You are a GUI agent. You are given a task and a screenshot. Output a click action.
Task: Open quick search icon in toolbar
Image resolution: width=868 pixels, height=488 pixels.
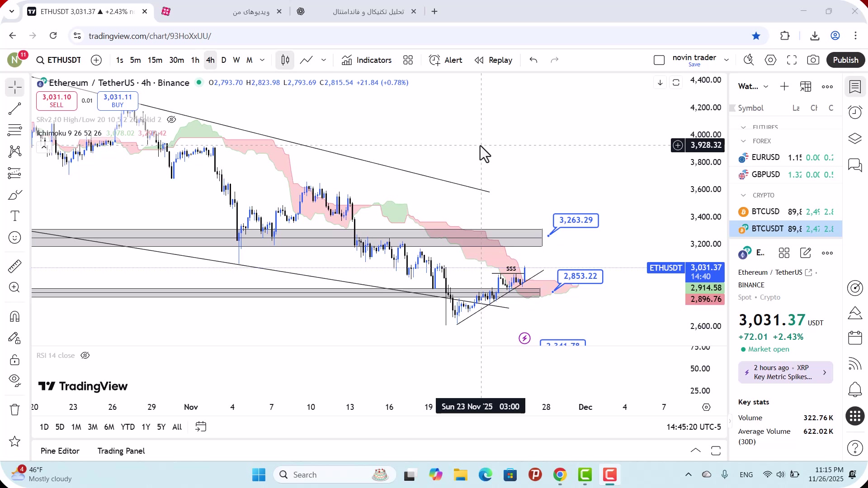(749, 60)
